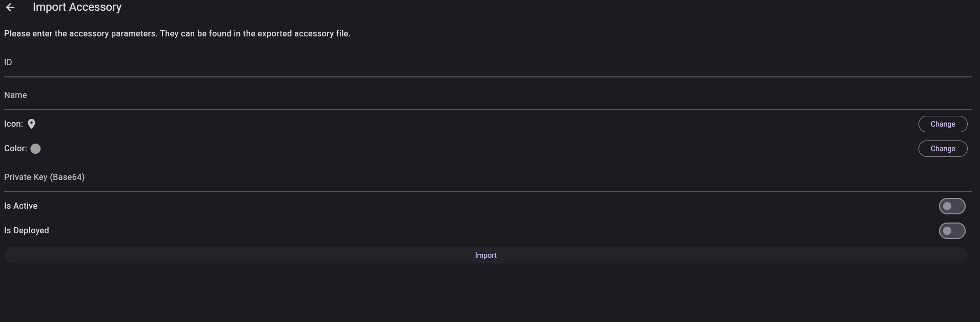Click the Is Deployed label text
The width and height of the screenshot is (980, 322).
[27, 231]
